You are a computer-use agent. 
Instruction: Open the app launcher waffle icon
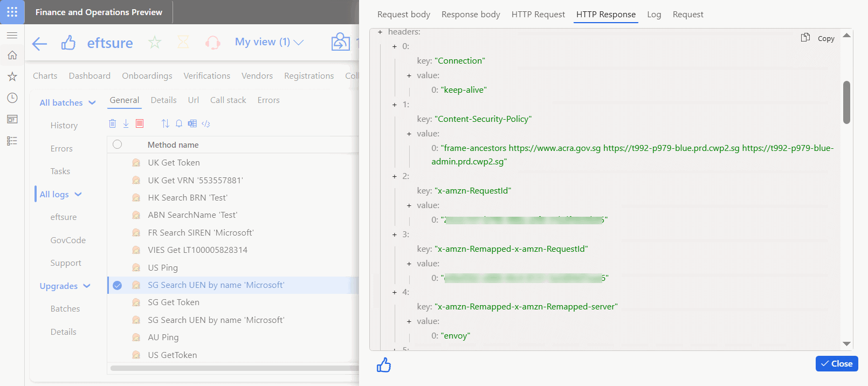coord(12,12)
